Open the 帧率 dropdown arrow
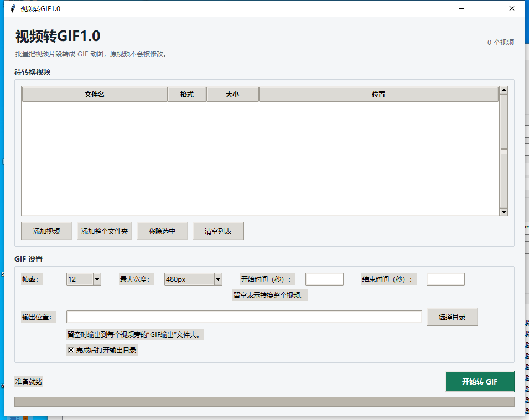This screenshot has height=420, width=529. [97, 279]
